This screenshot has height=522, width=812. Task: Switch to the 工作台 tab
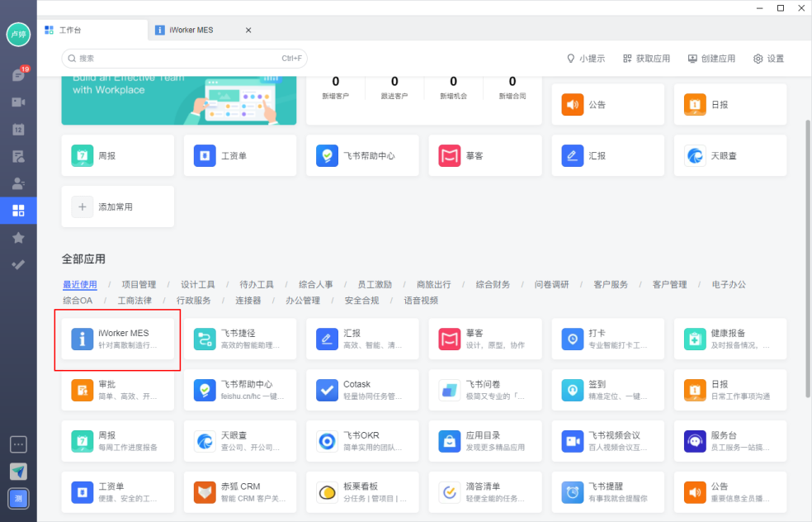pos(92,30)
